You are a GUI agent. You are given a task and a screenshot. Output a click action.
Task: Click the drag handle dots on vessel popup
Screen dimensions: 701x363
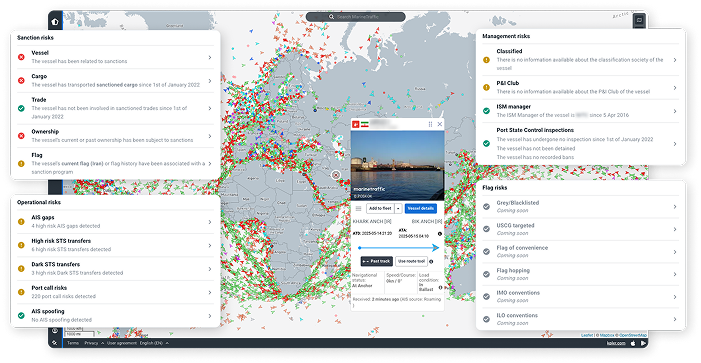pyautogui.click(x=430, y=124)
